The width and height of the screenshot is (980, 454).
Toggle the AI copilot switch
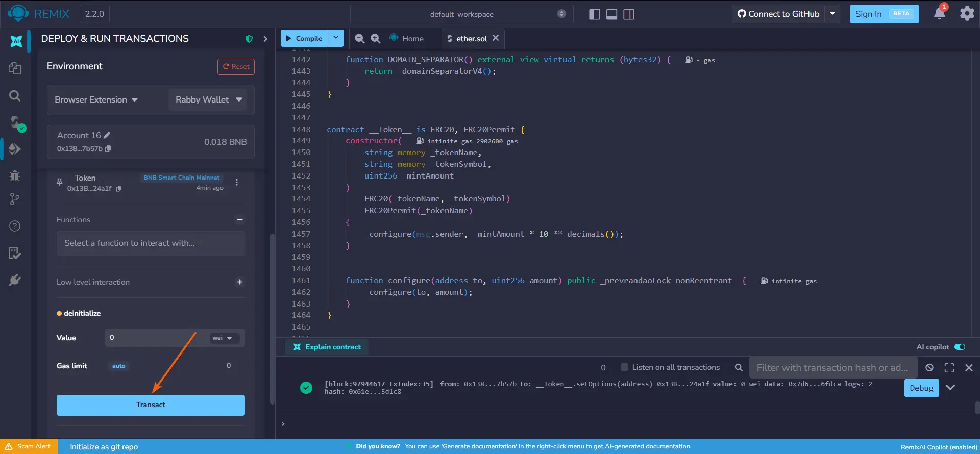point(960,347)
